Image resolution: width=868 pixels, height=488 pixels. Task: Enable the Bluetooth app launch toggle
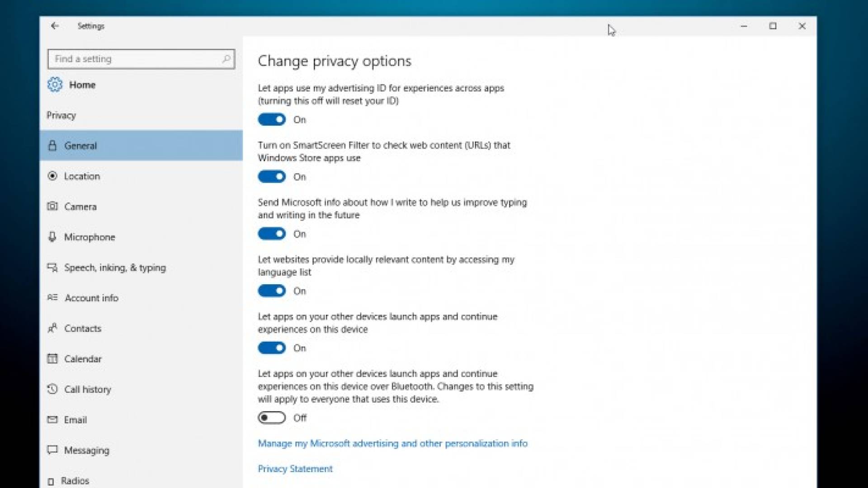272,418
